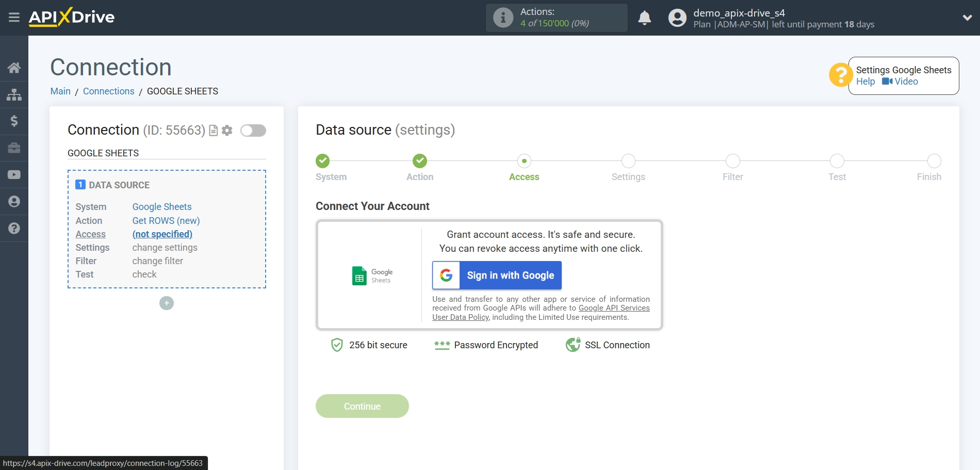The height and width of the screenshot is (470, 980).
Task: Click check text in Test row
Action: (x=144, y=274)
